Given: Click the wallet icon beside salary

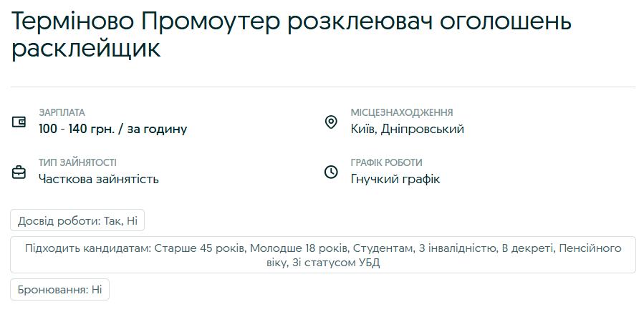Looking at the screenshot, I should pyautogui.click(x=19, y=122).
